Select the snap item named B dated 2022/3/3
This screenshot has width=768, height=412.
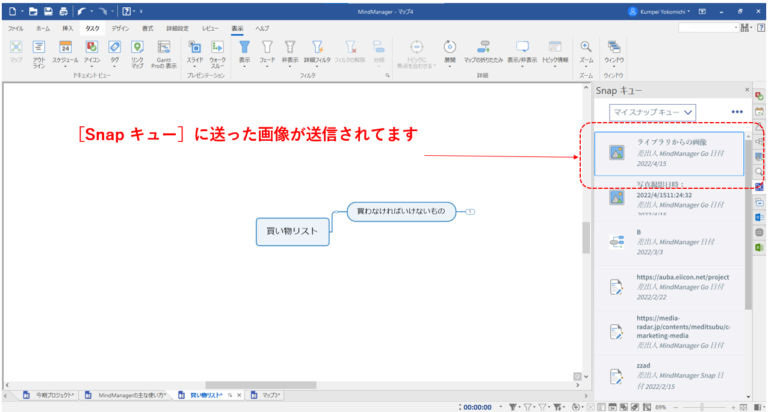[669, 242]
